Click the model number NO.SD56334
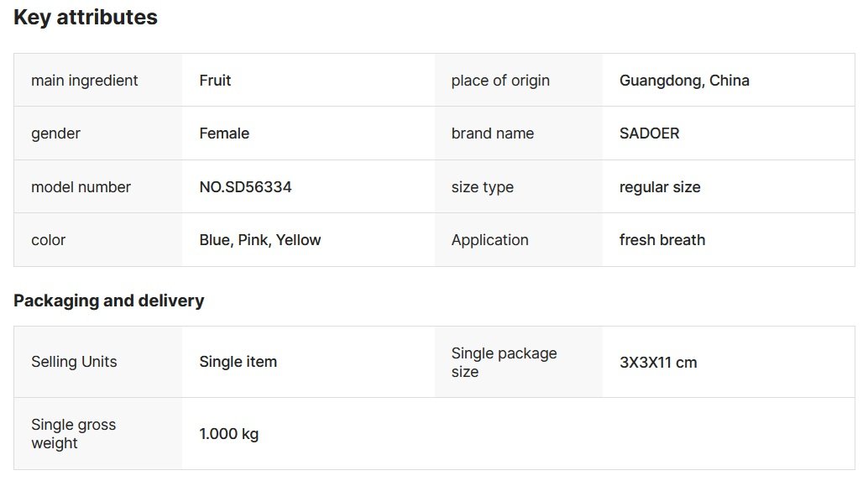868x481 pixels. point(245,187)
